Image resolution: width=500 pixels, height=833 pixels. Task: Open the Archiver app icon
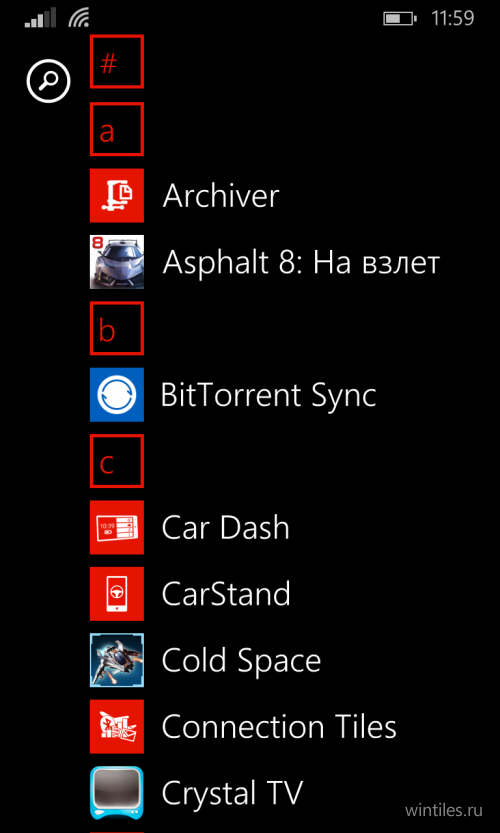pos(116,196)
